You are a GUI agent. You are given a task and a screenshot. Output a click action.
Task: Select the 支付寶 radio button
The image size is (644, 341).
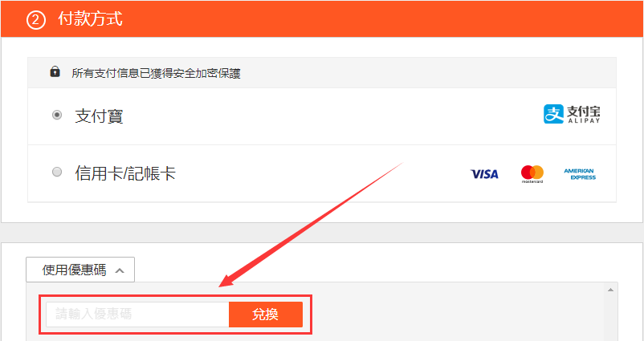57,115
